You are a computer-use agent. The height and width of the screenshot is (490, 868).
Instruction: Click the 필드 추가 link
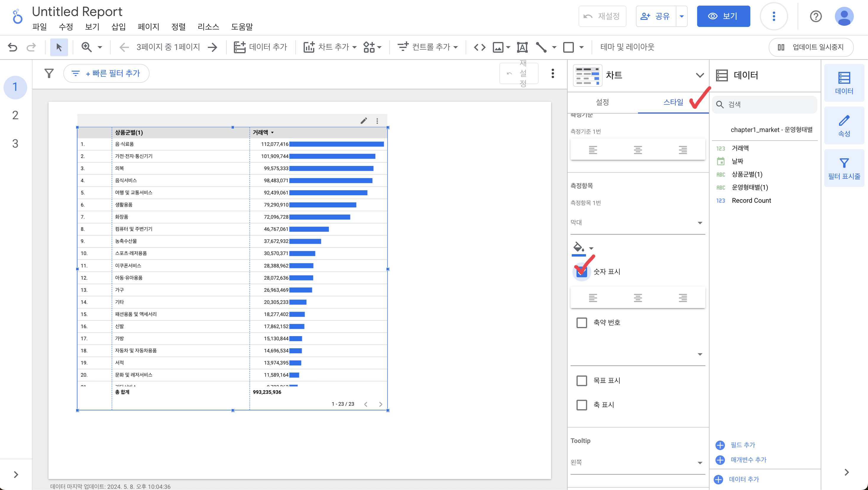click(742, 445)
